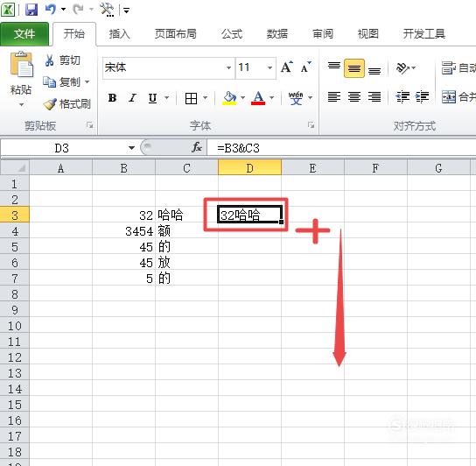
Task: Select Align Text Left icon
Action: [x=334, y=97]
